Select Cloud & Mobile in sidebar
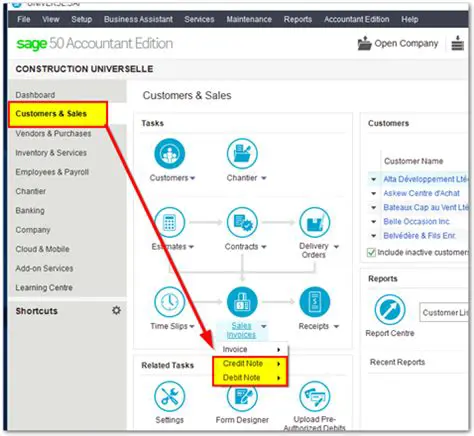The height and width of the screenshot is (436, 474). pos(42,249)
